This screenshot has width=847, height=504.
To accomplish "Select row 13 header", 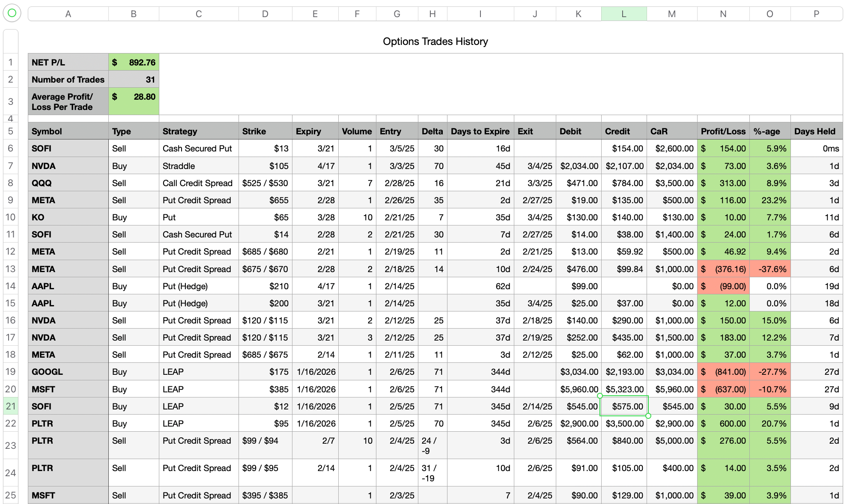I will click(x=11, y=269).
